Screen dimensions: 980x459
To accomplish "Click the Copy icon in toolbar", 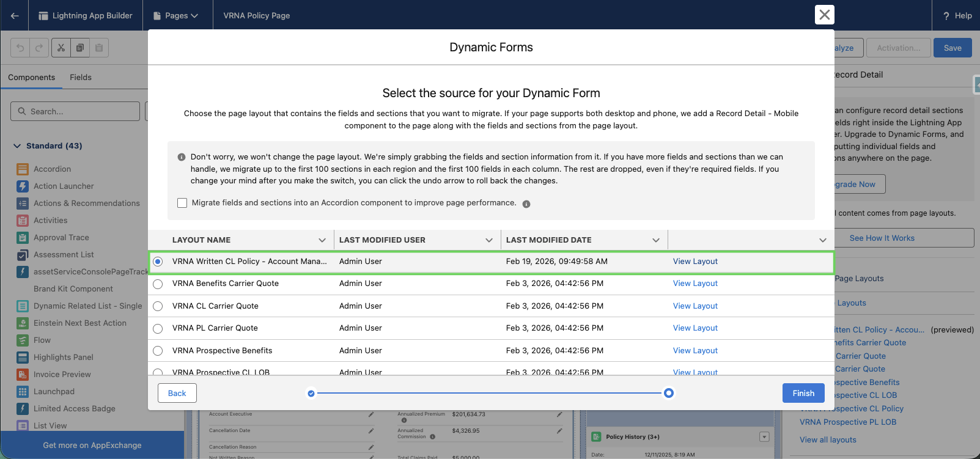I will (80, 48).
